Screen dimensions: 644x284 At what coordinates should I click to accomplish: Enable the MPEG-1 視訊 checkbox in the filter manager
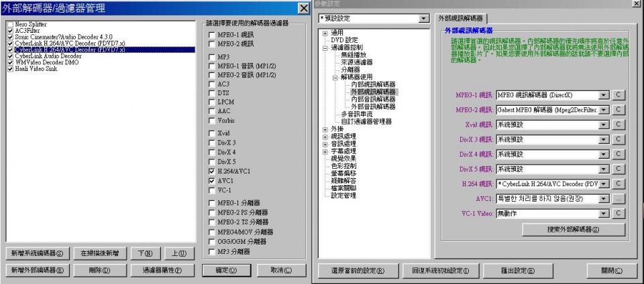211,35
